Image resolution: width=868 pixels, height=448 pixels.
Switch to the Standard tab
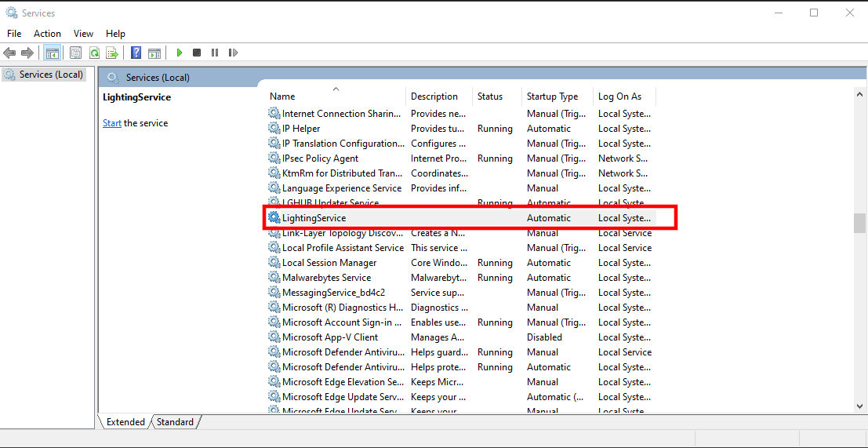click(x=175, y=422)
